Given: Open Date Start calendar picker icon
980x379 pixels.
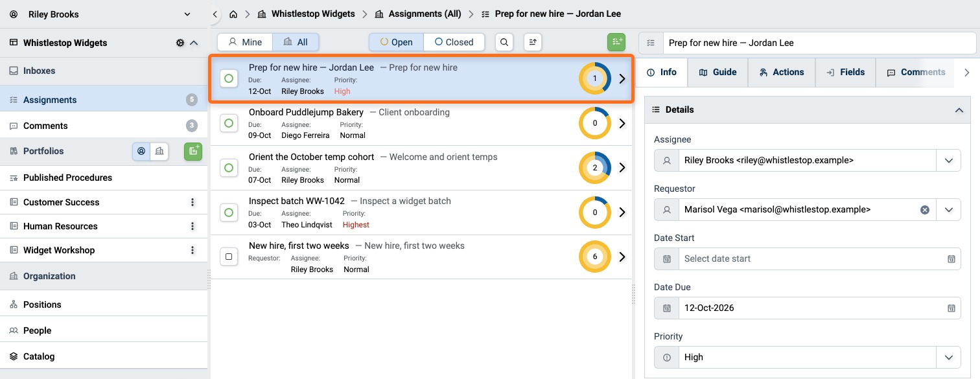Looking at the screenshot, I should [x=951, y=258].
